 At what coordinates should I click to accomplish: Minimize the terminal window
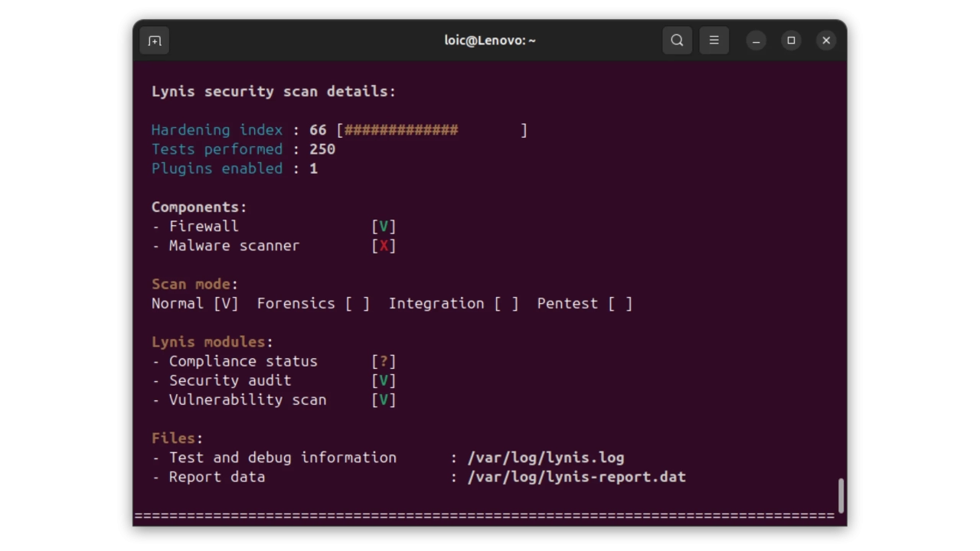756,41
